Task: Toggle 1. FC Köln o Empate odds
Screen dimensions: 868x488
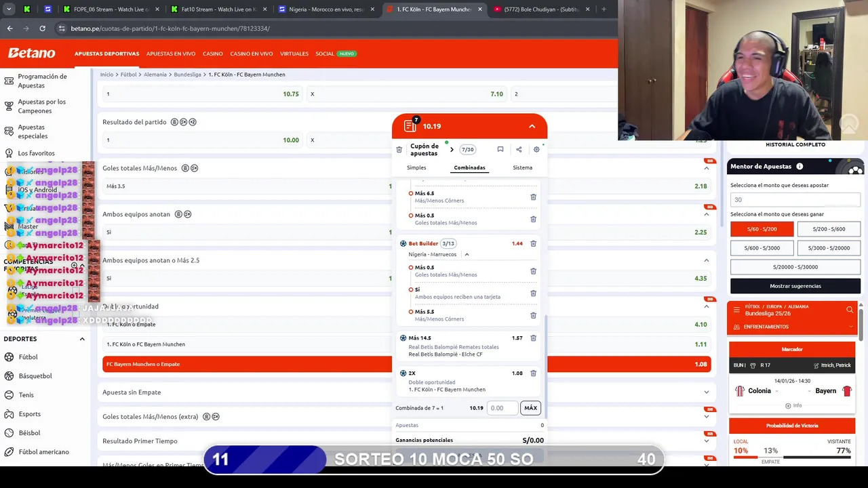Action: [407, 325]
